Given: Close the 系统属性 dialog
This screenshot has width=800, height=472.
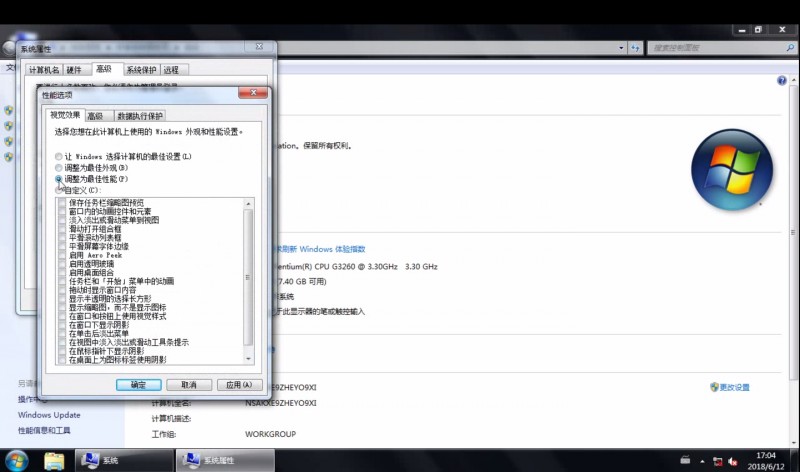Looking at the screenshot, I should (259, 46).
